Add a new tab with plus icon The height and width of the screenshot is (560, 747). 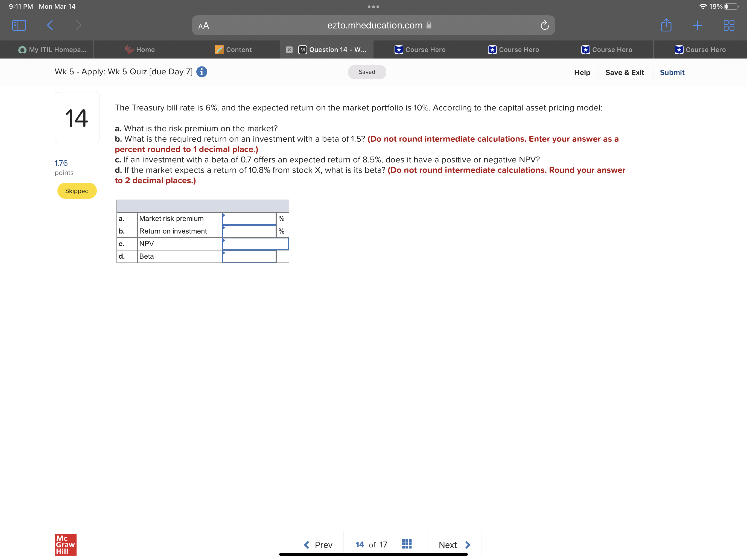click(x=697, y=25)
